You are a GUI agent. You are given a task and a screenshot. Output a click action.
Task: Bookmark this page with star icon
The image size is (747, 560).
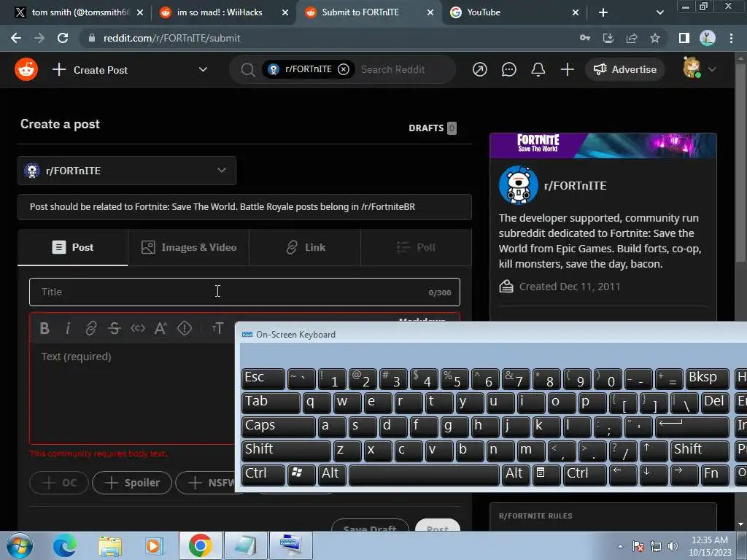(655, 38)
